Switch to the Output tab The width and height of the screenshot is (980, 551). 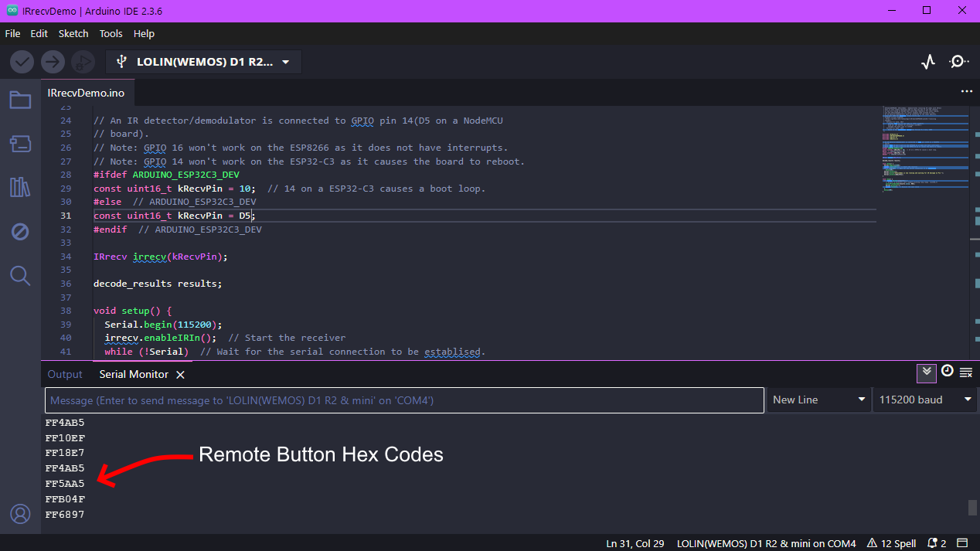tap(65, 374)
